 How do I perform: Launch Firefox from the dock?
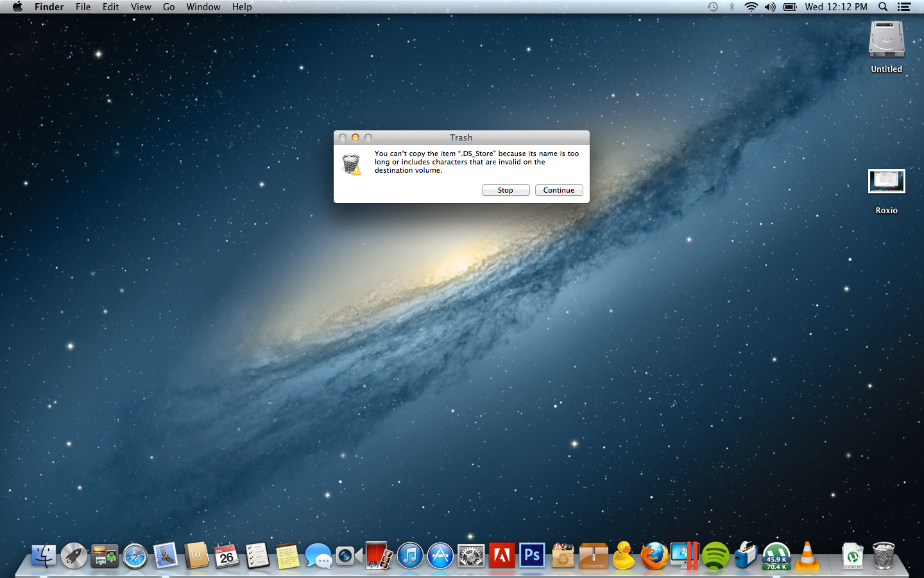(x=654, y=556)
